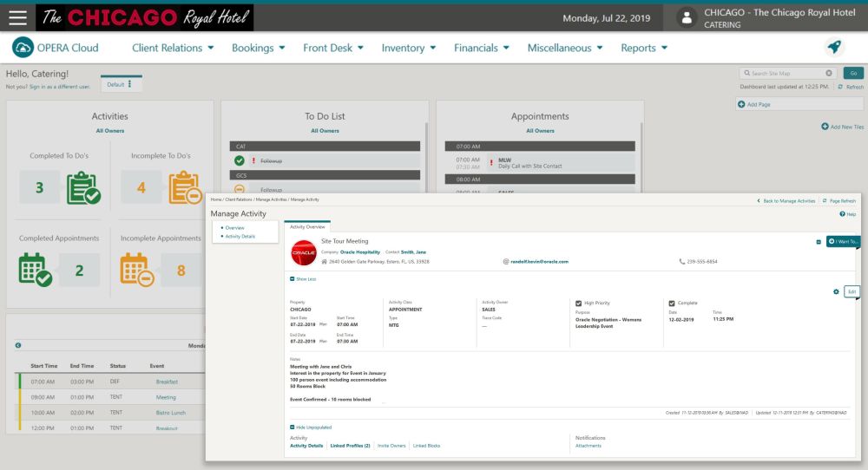
Task: Click the rocket launch icon
Action: point(834,47)
